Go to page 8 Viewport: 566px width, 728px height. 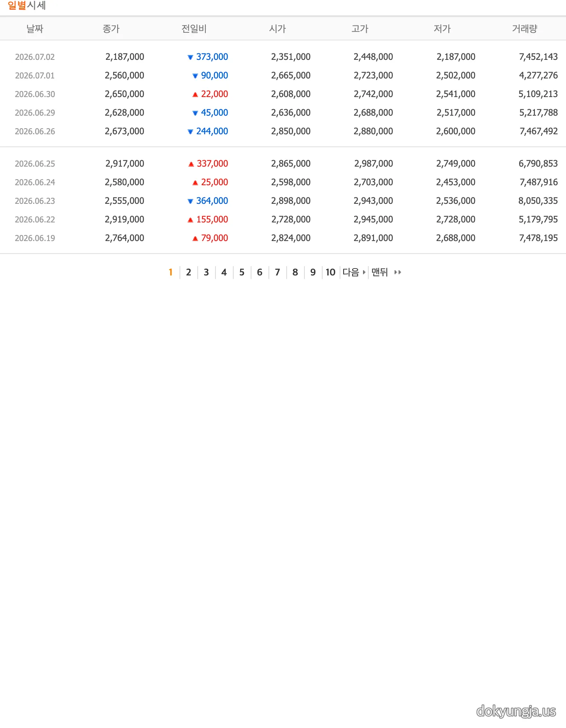point(295,272)
